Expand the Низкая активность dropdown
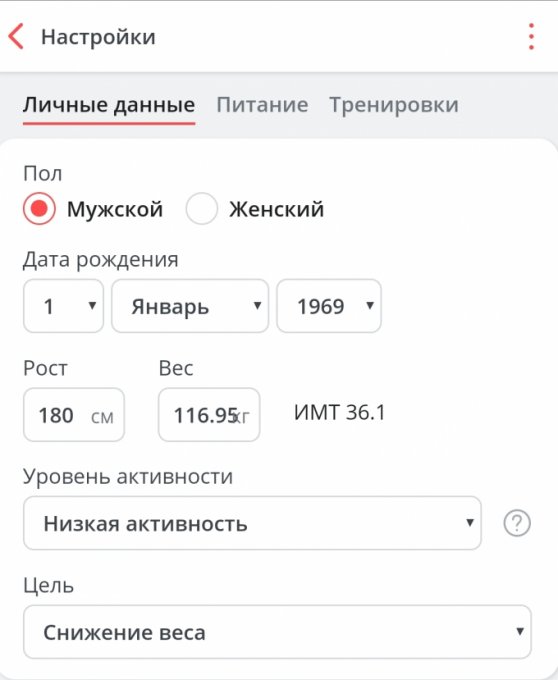The height and width of the screenshot is (680, 558). [252, 523]
